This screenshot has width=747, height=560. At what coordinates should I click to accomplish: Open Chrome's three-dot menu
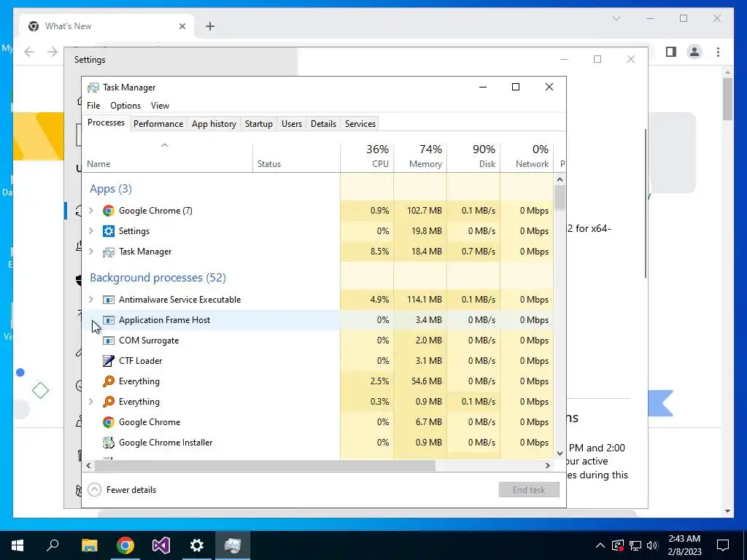(x=718, y=52)
